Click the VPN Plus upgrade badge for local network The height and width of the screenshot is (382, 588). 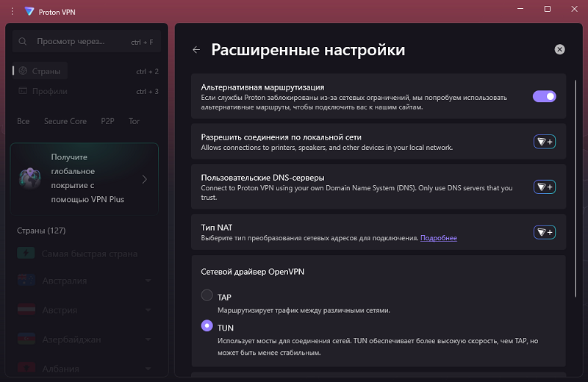[544, 142]
